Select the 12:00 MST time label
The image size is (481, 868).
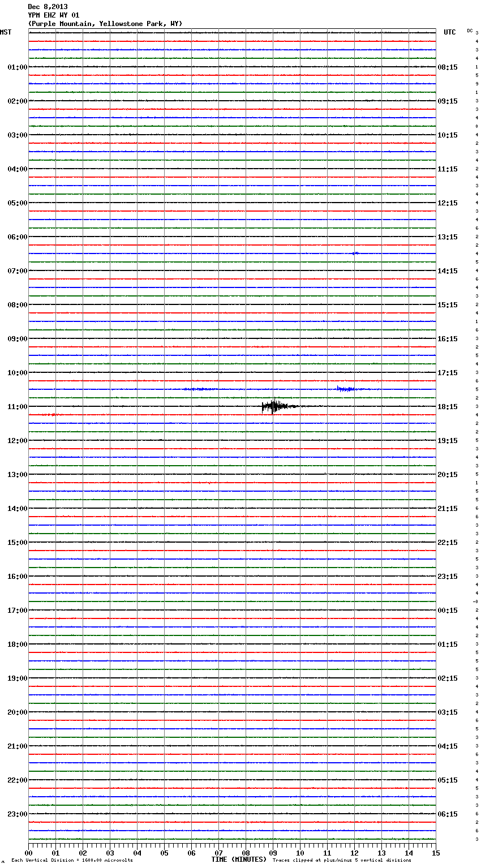tap(18, 441)
